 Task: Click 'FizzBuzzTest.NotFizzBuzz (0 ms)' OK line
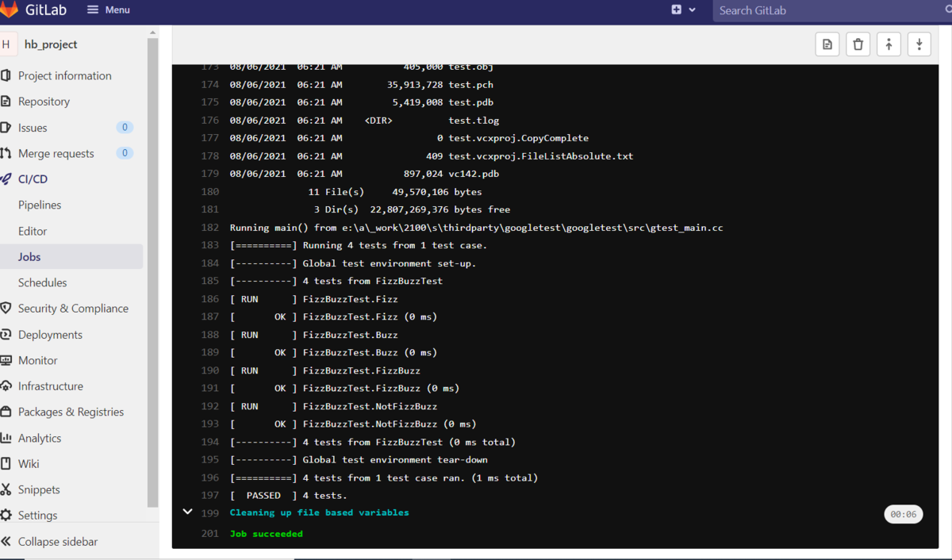pos(353,424)
